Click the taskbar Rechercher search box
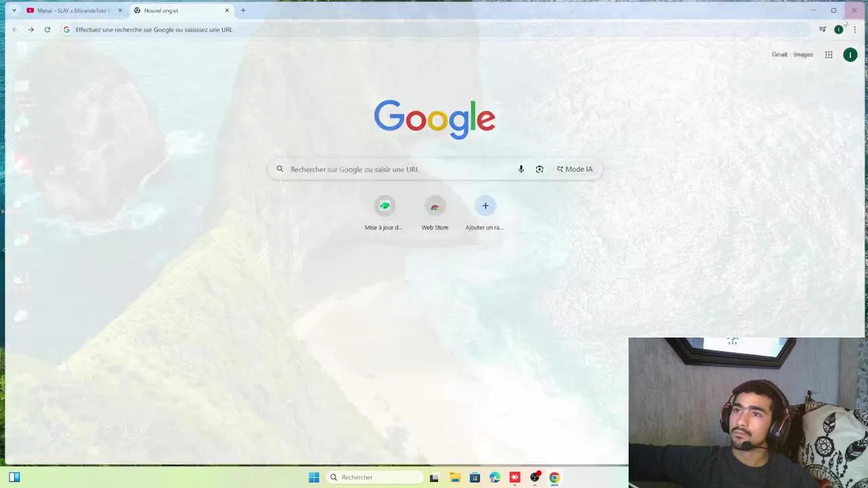Screen dimensions: 868x488 [x=374, y=477]
